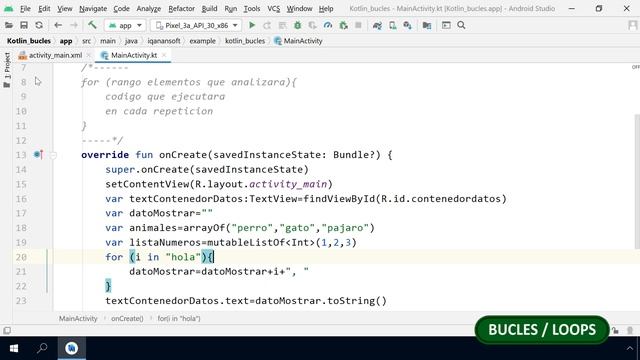Click the green Debug bug icon
This screenshot has height=360, width=640.
coord(298,25)
